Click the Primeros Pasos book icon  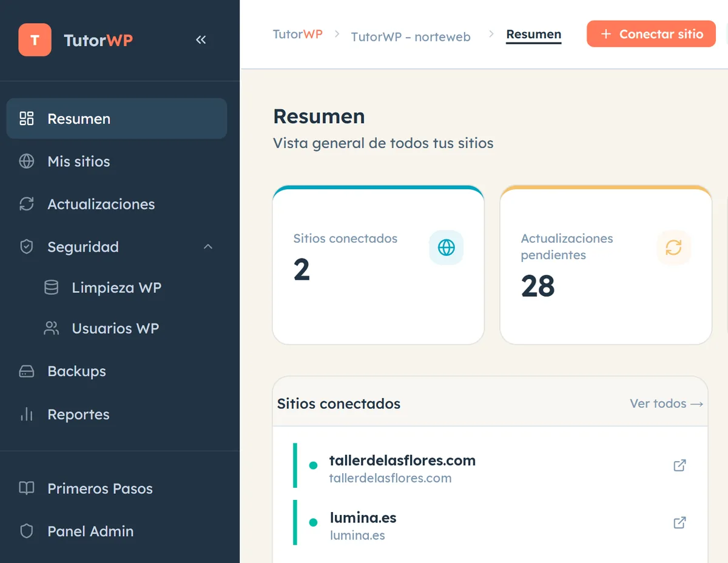[x=27, y=488]
